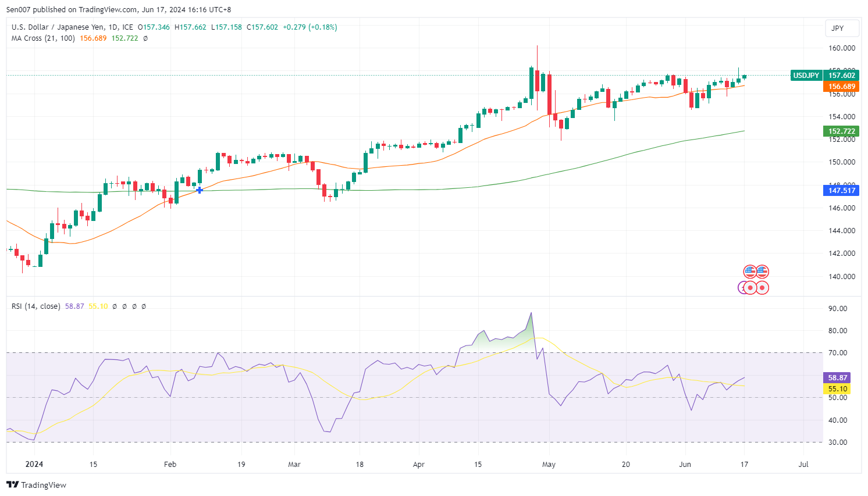Select the rightmost red dot event icon
This screenshot has width=868, height=496.
click(762, 288)
